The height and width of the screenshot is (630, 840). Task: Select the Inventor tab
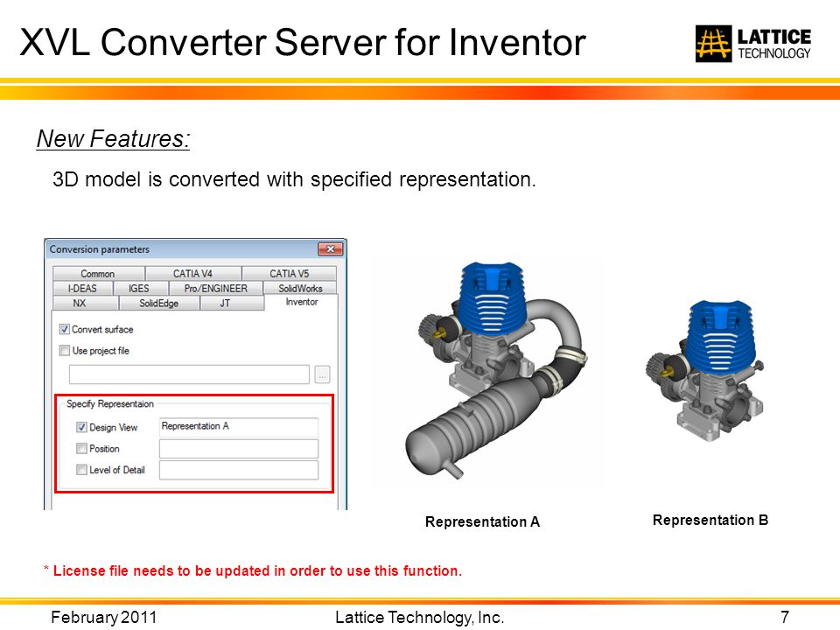tap(302, 302)
